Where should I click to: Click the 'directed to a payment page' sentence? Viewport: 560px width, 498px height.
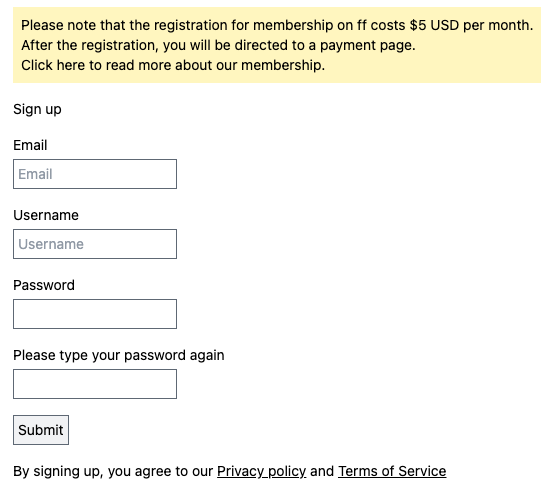(325, 45)
